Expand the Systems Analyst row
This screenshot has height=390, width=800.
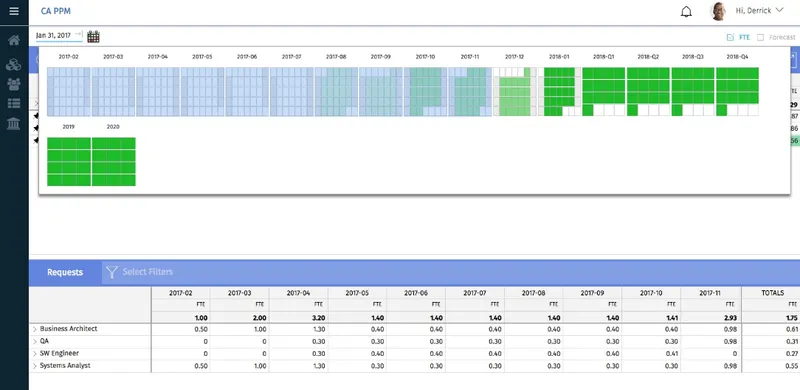click(35, 366)
